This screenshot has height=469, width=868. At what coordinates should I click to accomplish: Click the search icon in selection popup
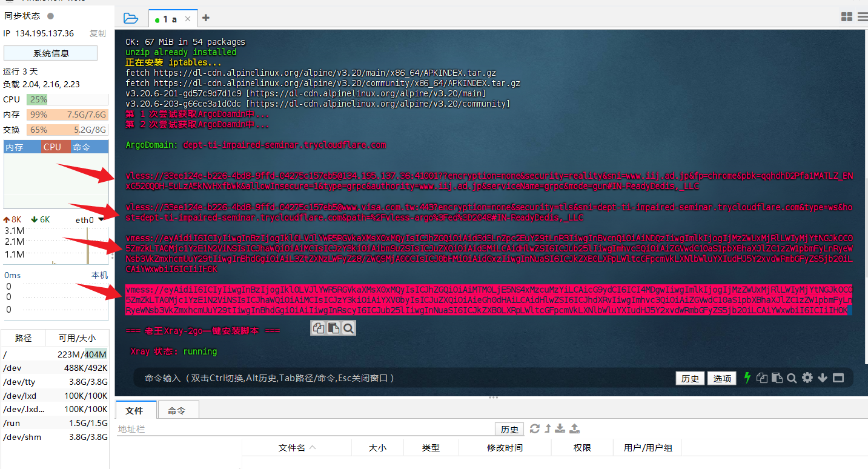tap(348, 328)
